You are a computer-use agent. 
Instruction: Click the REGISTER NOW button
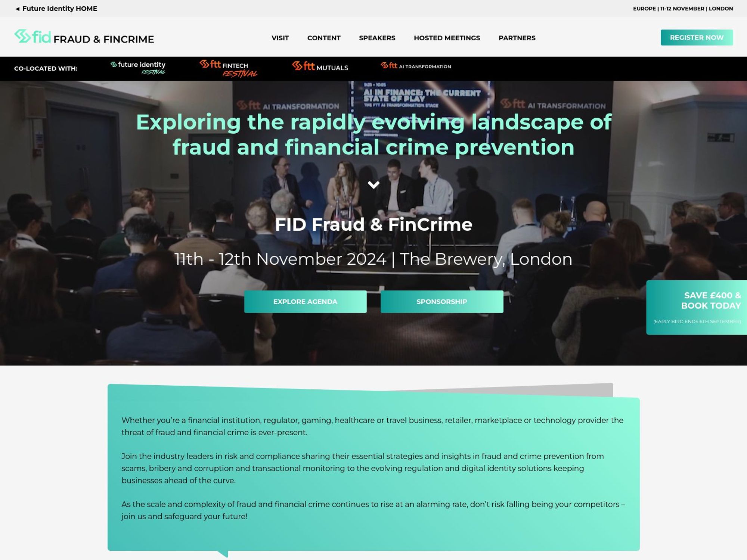point(697,37)
